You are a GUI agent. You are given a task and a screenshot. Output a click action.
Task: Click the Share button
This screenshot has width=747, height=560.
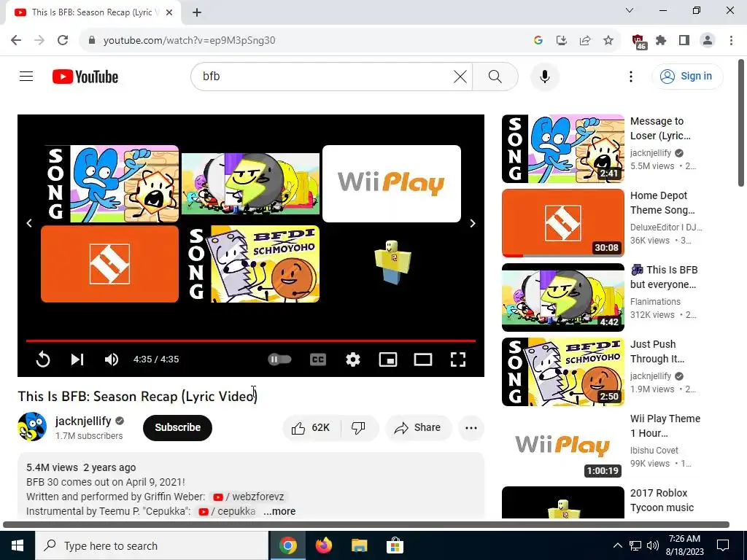tap(418, 427)
